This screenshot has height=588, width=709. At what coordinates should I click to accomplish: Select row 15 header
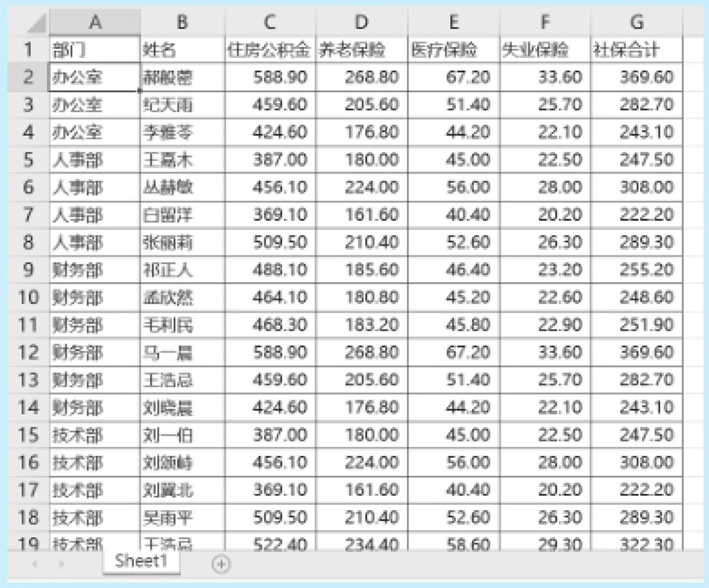(x=28, y=435)
